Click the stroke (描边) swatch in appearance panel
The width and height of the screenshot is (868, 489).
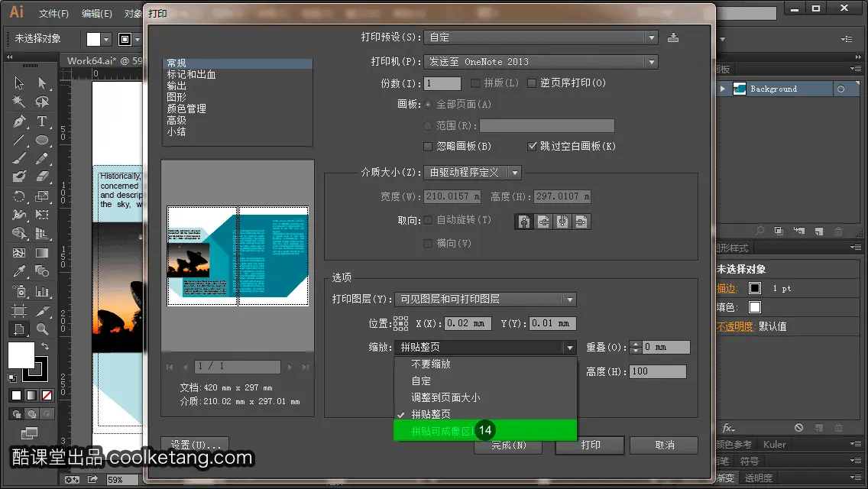(754, 288)
